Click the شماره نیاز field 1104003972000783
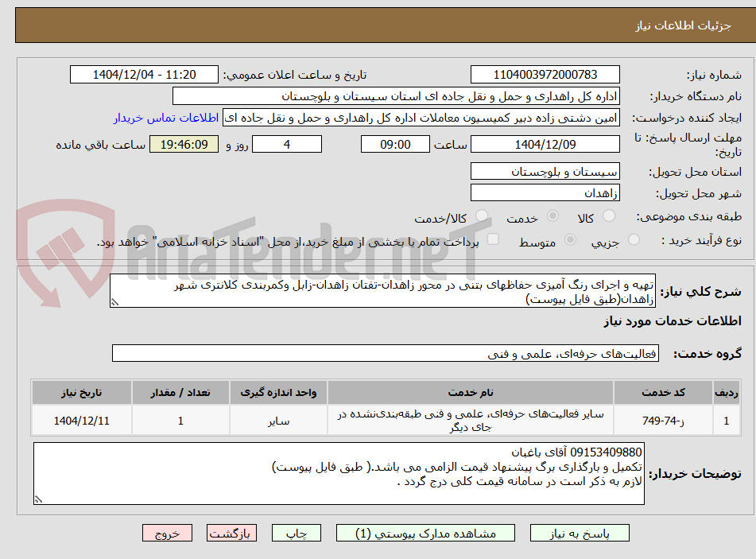This screenshot has height=559, width=756. click(x=545, y=75)
